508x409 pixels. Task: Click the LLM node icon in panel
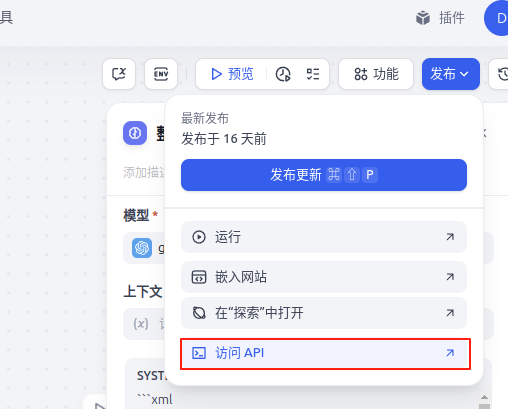(x=135, y=133)
